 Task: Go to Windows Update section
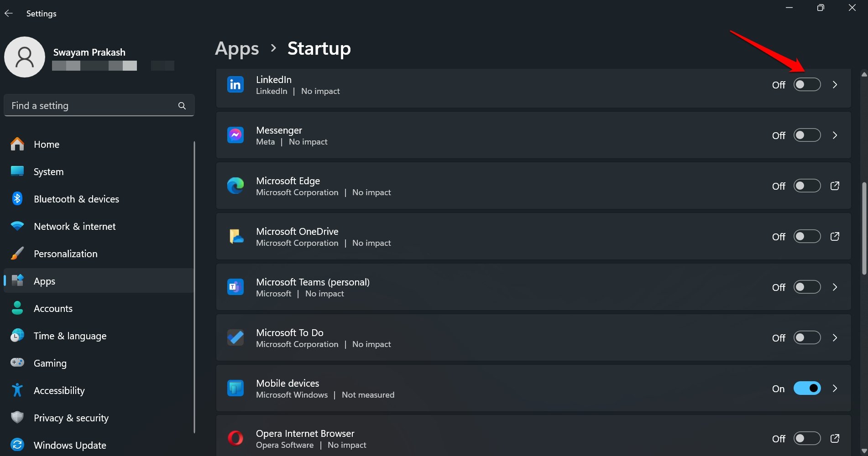click(x=70, y=446)
